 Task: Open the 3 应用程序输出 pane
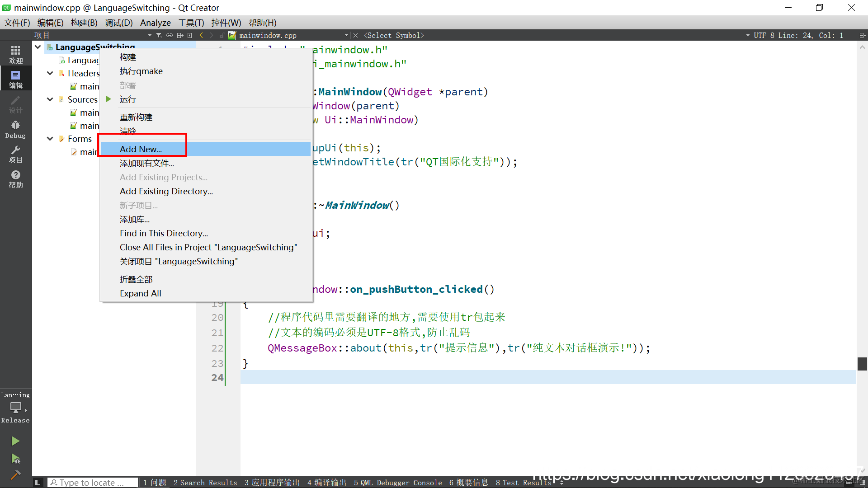point(272,483)
